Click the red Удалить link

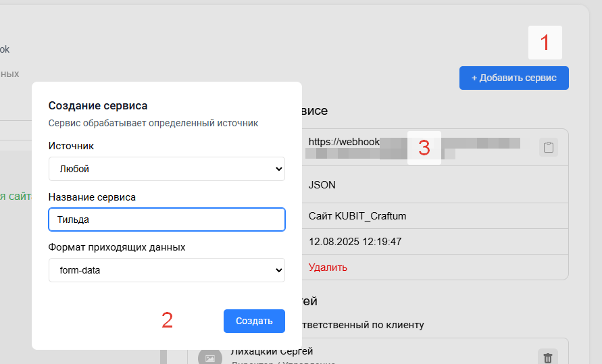point(328,267)
